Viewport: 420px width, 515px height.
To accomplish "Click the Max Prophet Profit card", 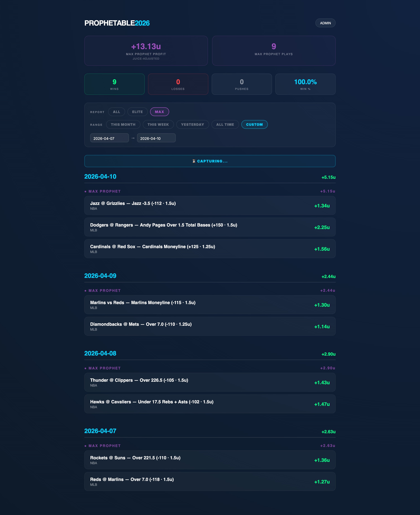I will (146, 51).
